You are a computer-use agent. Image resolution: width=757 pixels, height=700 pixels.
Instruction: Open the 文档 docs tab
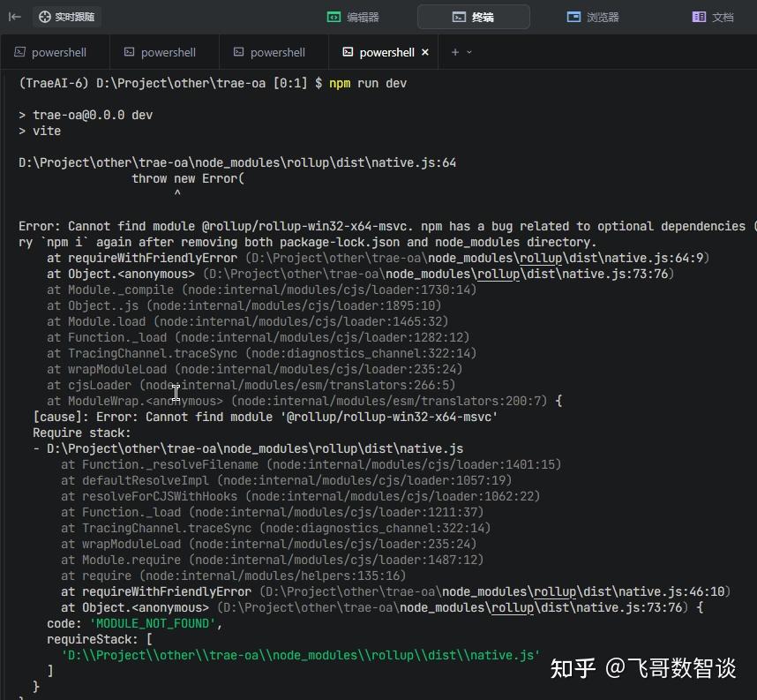[x=713, y=18]
